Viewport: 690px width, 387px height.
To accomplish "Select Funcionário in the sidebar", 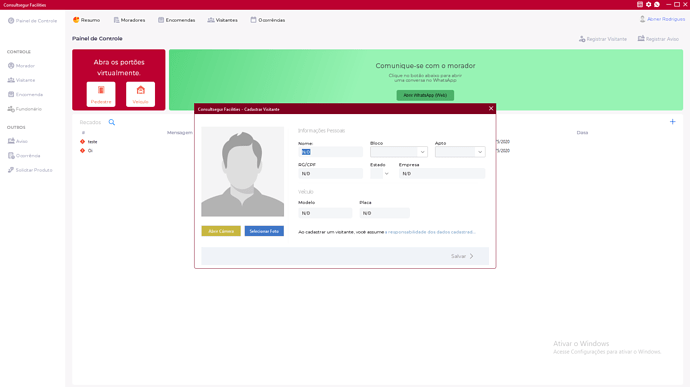I will (25, 109).
